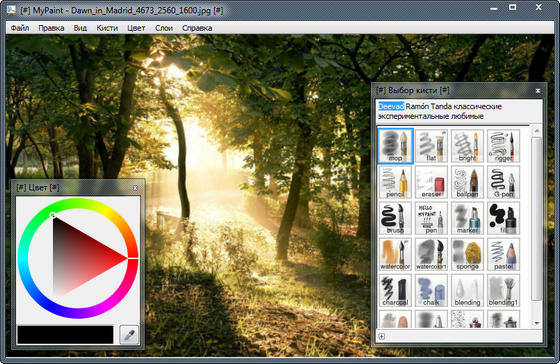This screenshot has height=364, width=560.
Task: Choose the ballpen brush
Action: (x=468, y=182)
